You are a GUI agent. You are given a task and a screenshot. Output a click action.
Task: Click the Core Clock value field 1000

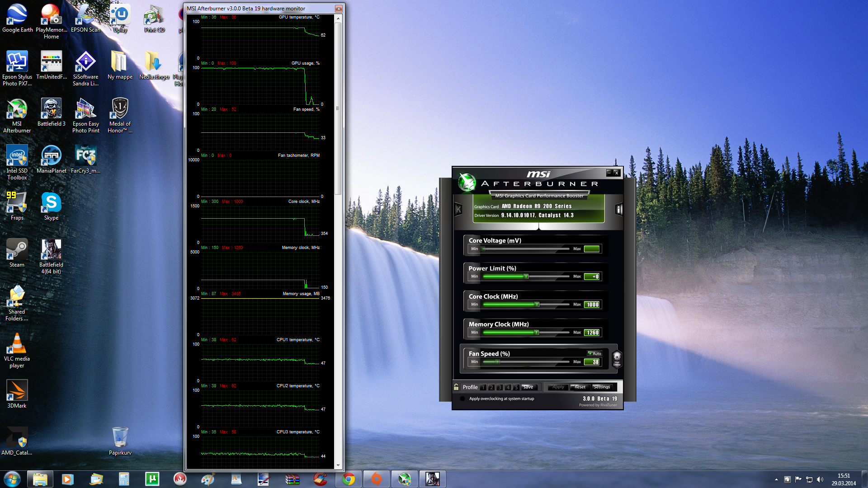pyautogui.click(x=592, y=305)
